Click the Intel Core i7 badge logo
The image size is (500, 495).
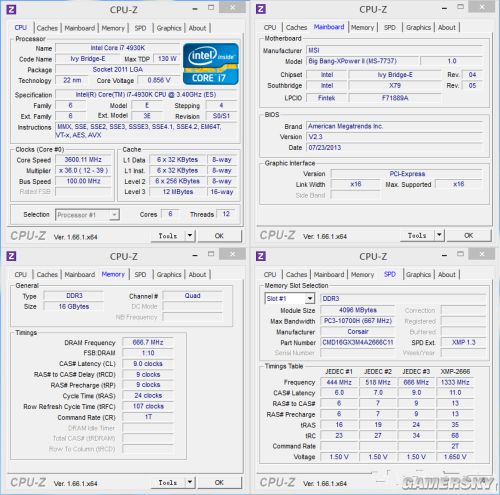211,64
